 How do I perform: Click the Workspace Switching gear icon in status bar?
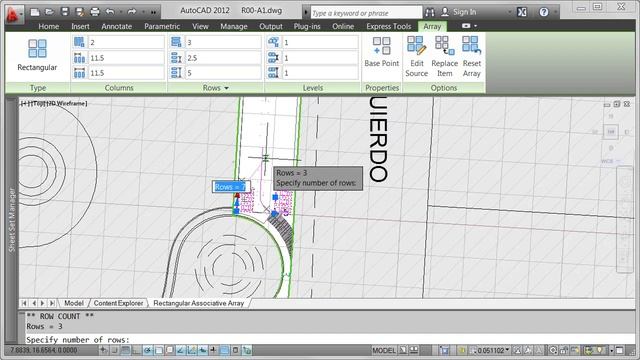click(553, 350)
